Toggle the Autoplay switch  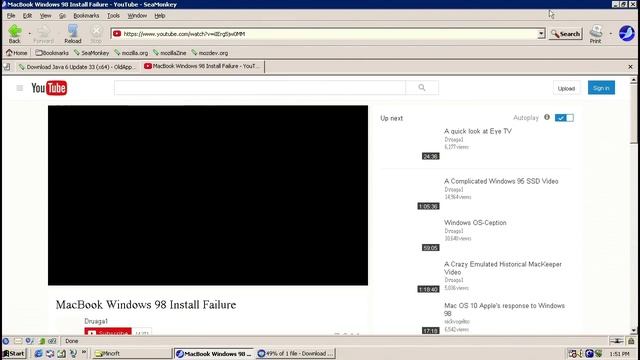(x=564, y=118)
